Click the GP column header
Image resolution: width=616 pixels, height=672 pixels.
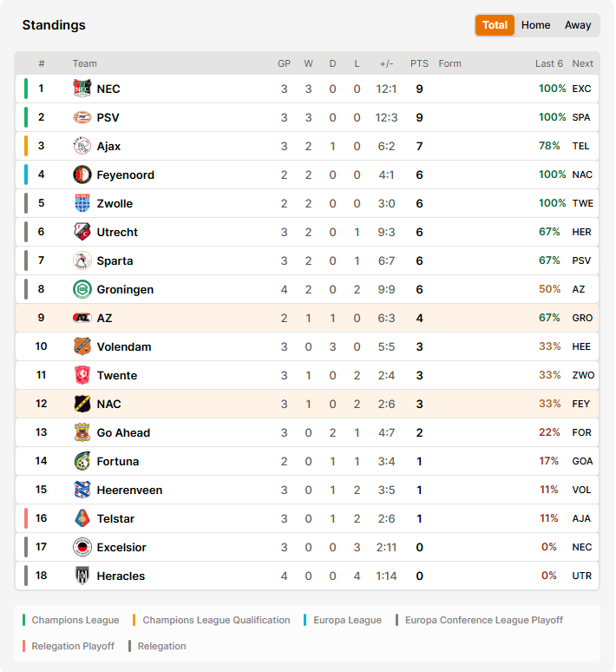(x=284, y=63)
